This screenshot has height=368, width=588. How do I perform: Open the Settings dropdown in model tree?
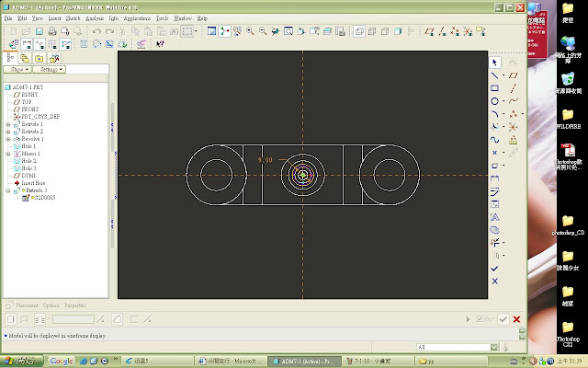[48, 69]
